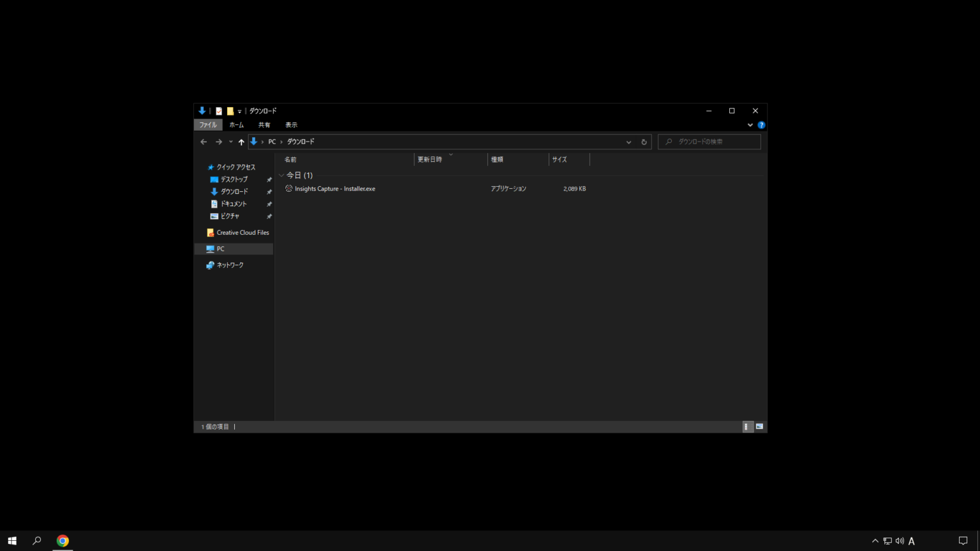The height and width of the screenshot is (551, 980).
Task: Select the properties icon in quick access toolbar
Action: tap(218, 110)
